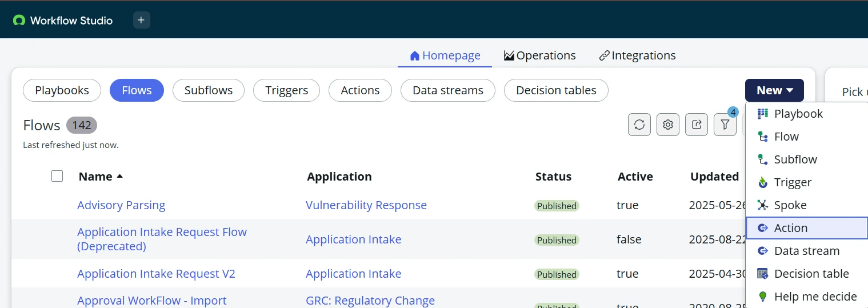868x308 pixels.
Task: Select the Playbooks filter pill
Action: [x=62, y=90]
